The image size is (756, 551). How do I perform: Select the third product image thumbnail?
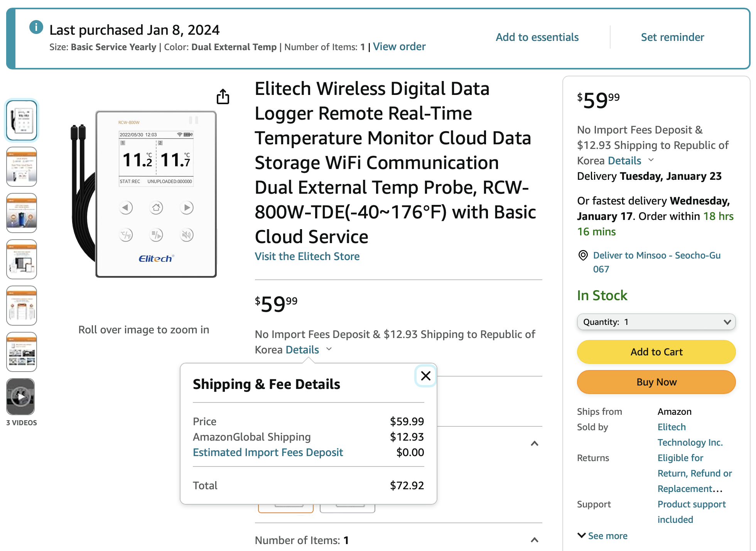[22, 213]
